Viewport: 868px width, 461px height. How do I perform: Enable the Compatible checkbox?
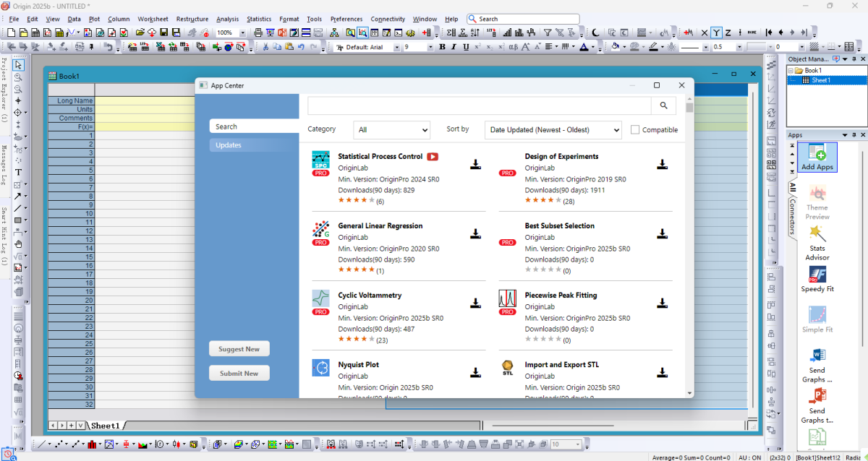coord(635,130)
